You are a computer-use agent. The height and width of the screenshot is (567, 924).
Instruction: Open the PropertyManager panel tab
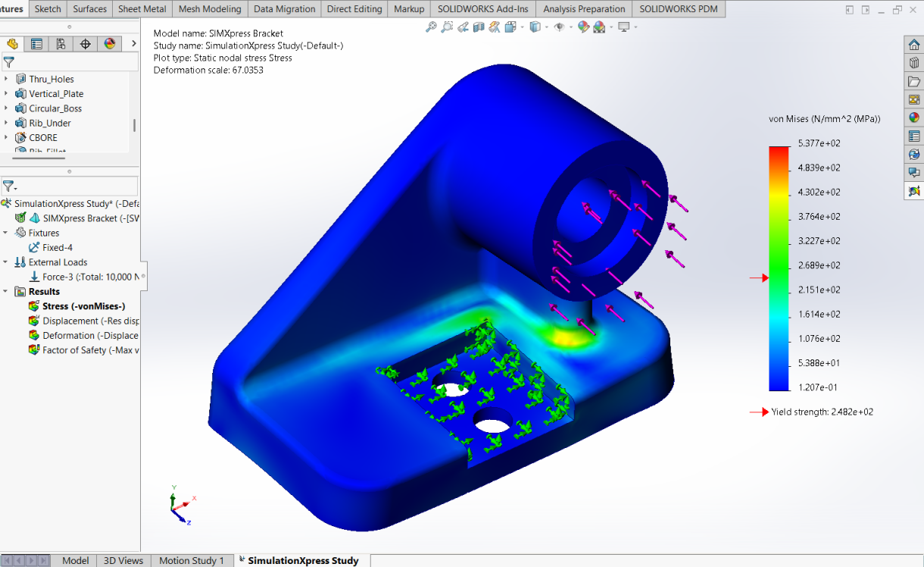36,44
